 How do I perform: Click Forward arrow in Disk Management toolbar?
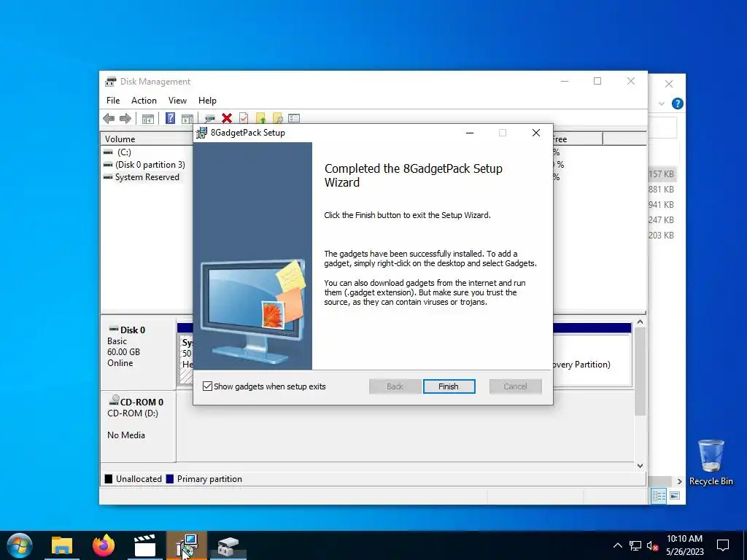pos(125,119)
